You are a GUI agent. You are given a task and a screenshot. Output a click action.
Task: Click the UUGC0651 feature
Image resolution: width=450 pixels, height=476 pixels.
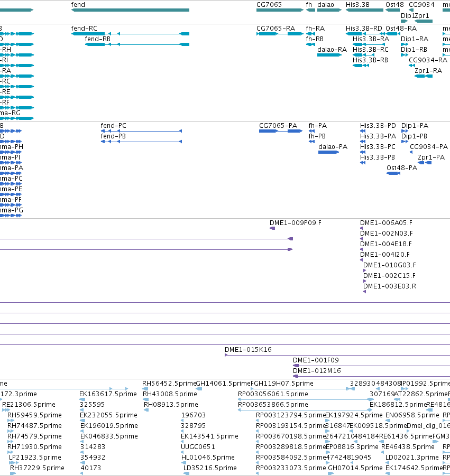(x=182, y=452)
